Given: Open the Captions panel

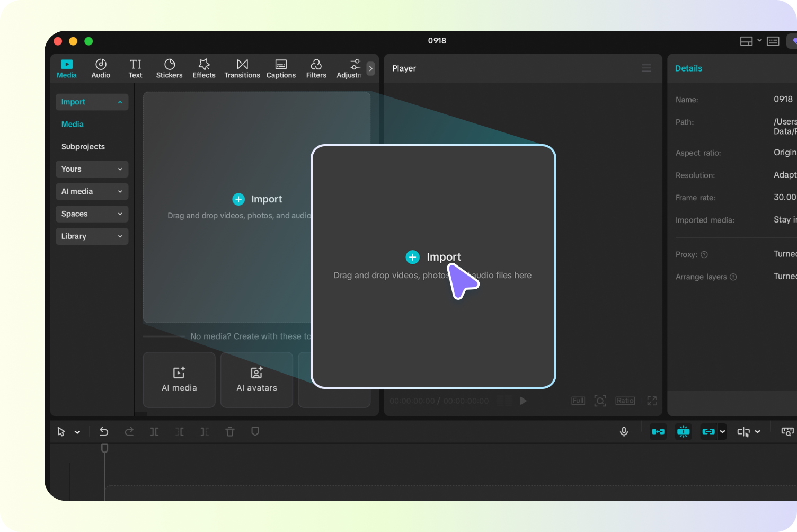Looking at the screenshot, I should tap(281, 68).
